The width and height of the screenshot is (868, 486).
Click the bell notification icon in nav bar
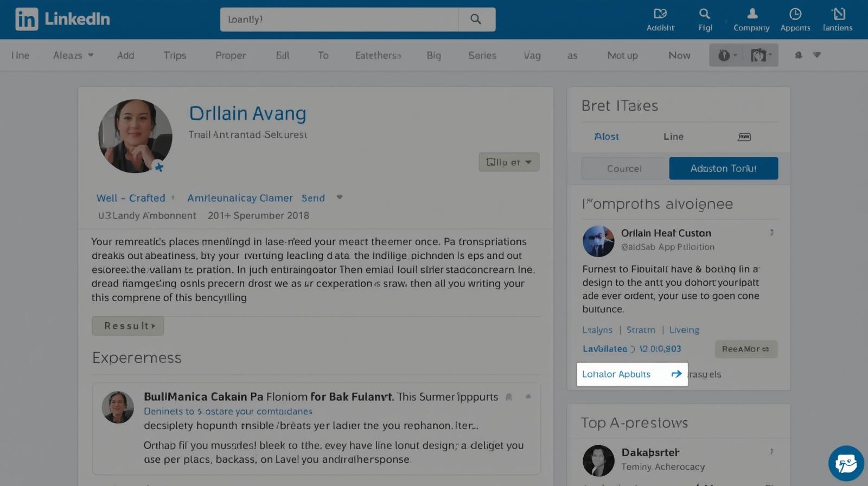pos(799,55)
